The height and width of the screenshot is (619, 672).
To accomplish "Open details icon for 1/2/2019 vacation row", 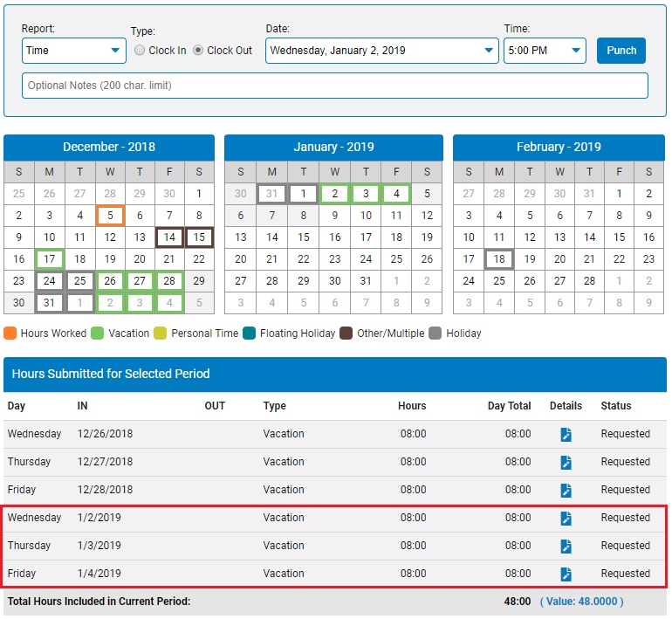I will (x=566, y=518).
